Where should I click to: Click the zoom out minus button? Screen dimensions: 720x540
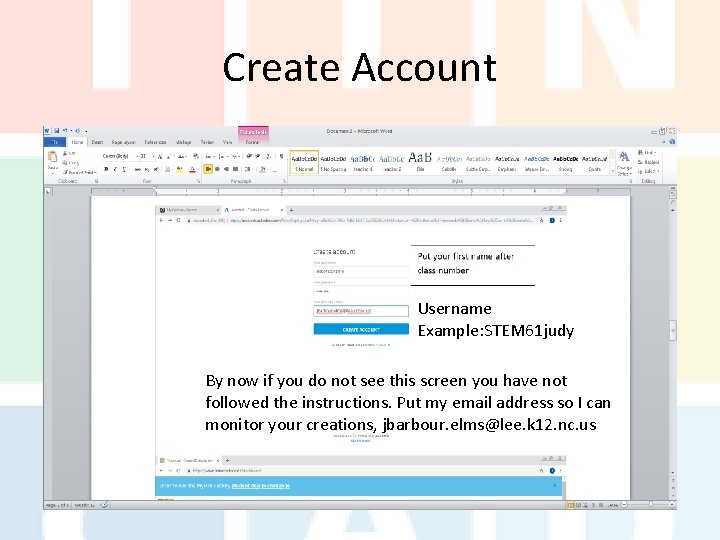tap(624, 505)
